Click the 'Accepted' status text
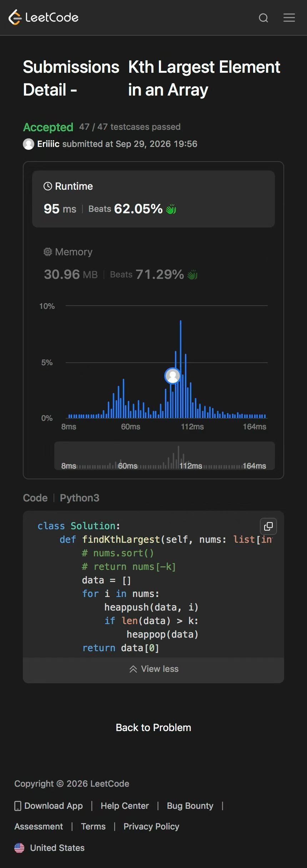The height and width of the screenshot is (868, 307). click(48, 127)
